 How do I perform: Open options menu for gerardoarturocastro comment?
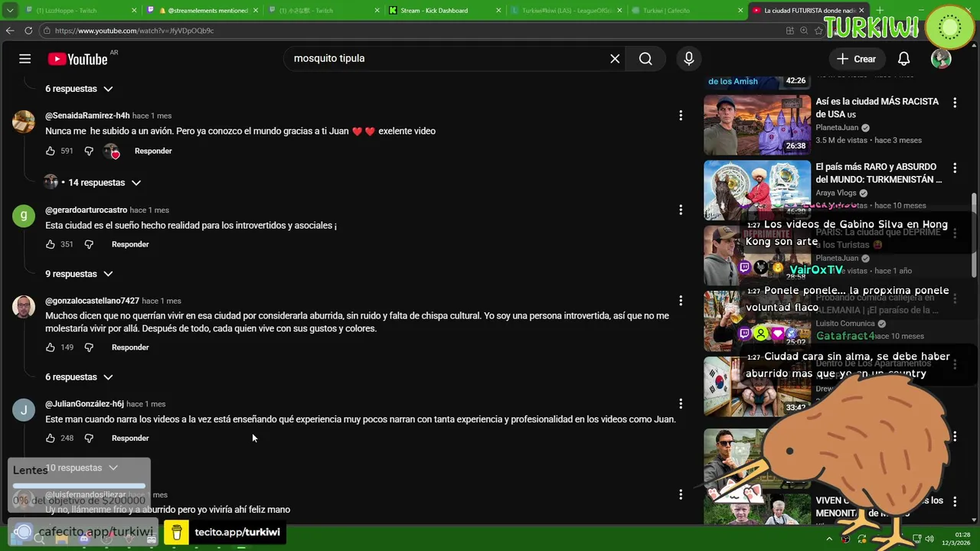tap(681, 210)
